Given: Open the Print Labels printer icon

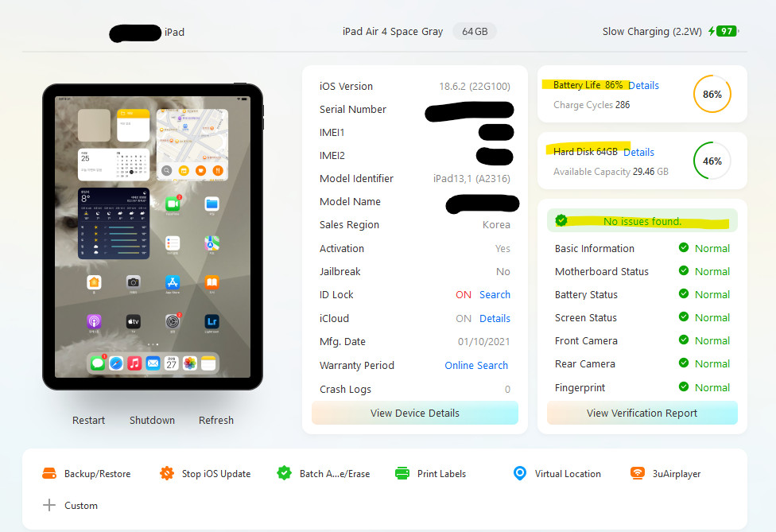Looking at the screenshot, I should (402, 474).
